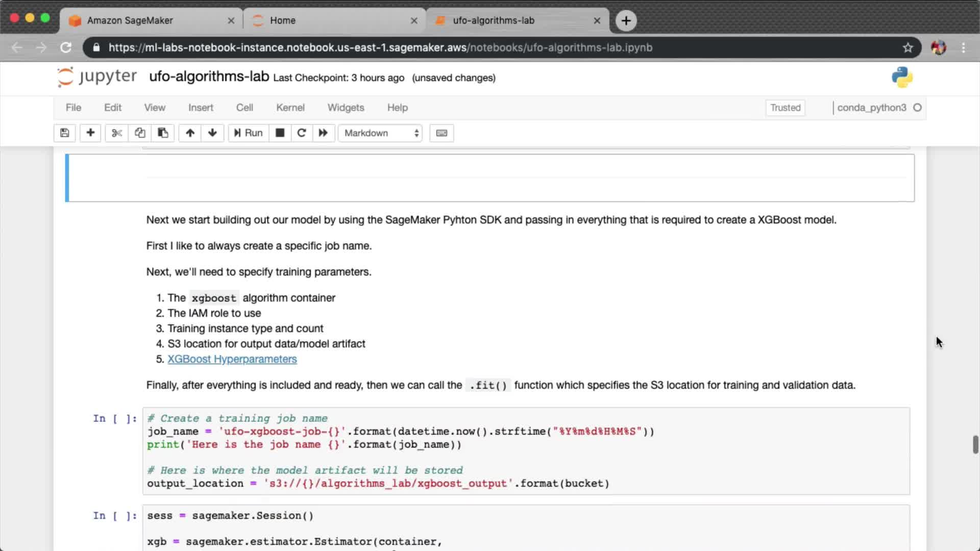
Task: Move selected cell up arrow
Action: click(190, 133)
